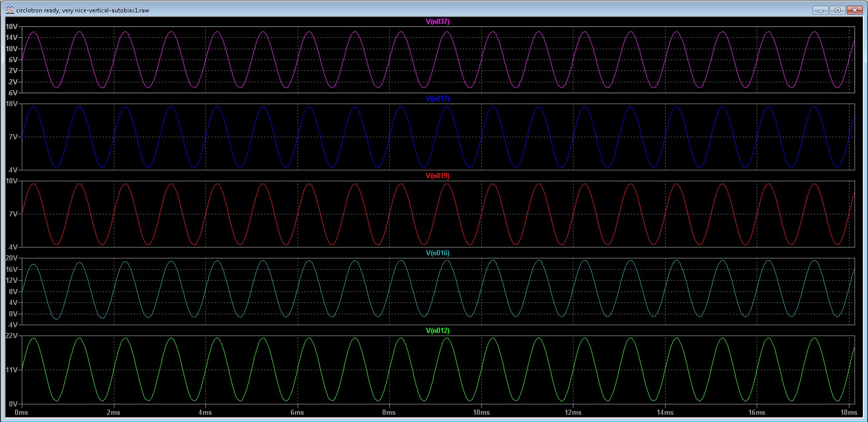868x422 pixels.
Task: Click the 8V axis label in V(n016) pane
Action: 13,292
